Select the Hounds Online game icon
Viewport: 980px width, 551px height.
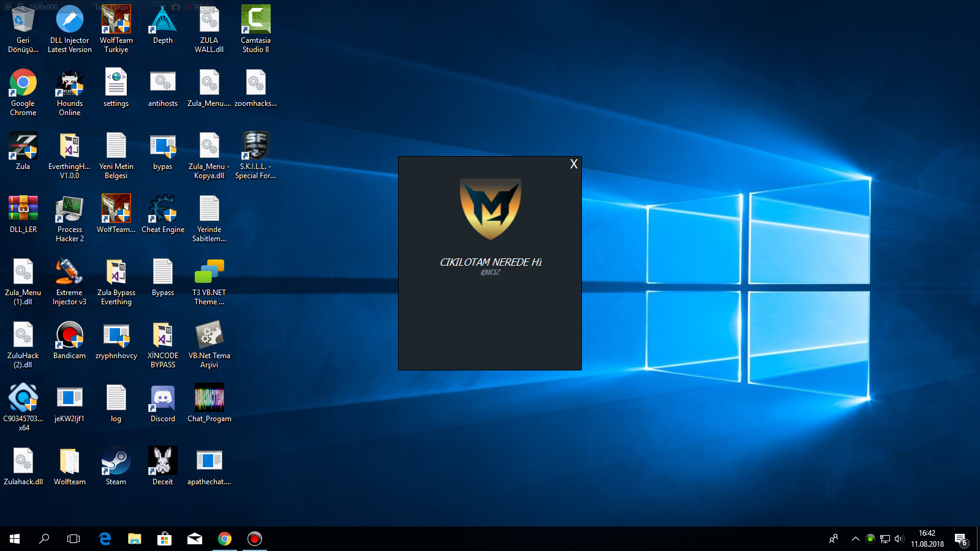(x=70, y=92)
